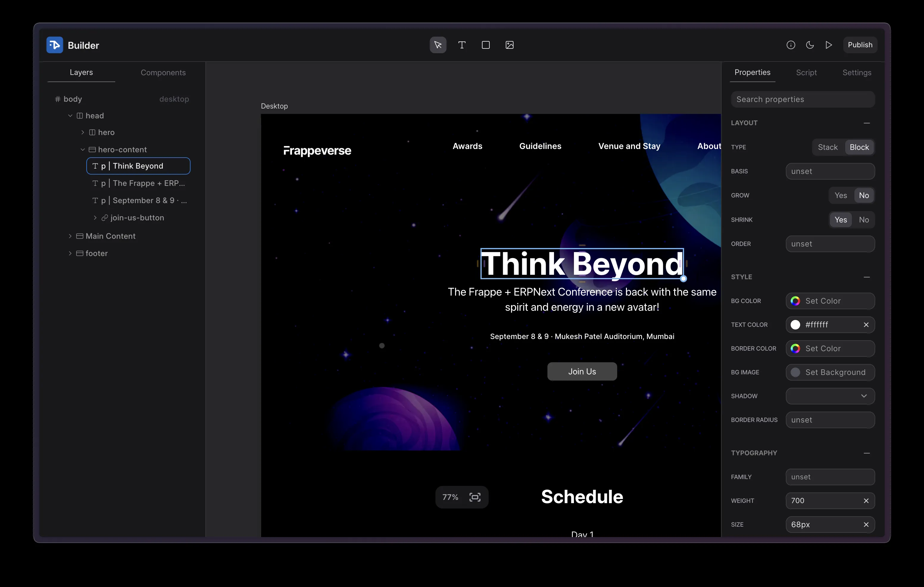
Task: Preview the page with the play icon
Action: click(829, 45)
